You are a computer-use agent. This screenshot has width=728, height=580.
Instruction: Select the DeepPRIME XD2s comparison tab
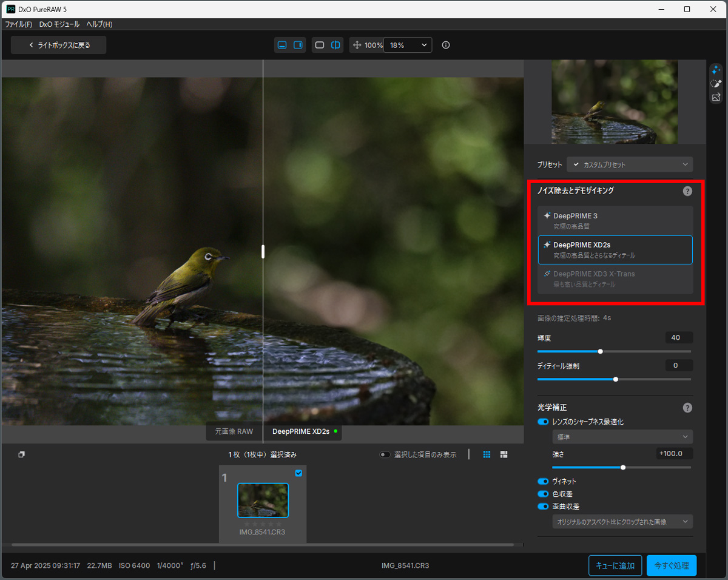(x=303, y=431)
